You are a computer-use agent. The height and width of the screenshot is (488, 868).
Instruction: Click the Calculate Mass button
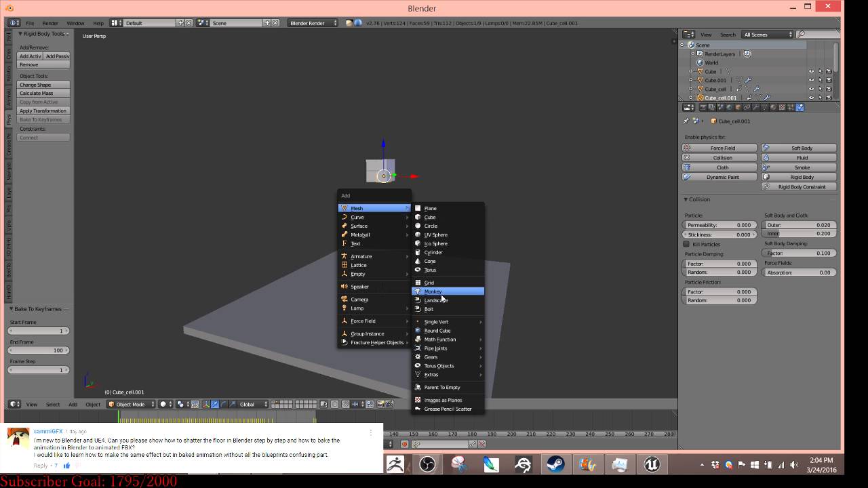tap(43, 94)
